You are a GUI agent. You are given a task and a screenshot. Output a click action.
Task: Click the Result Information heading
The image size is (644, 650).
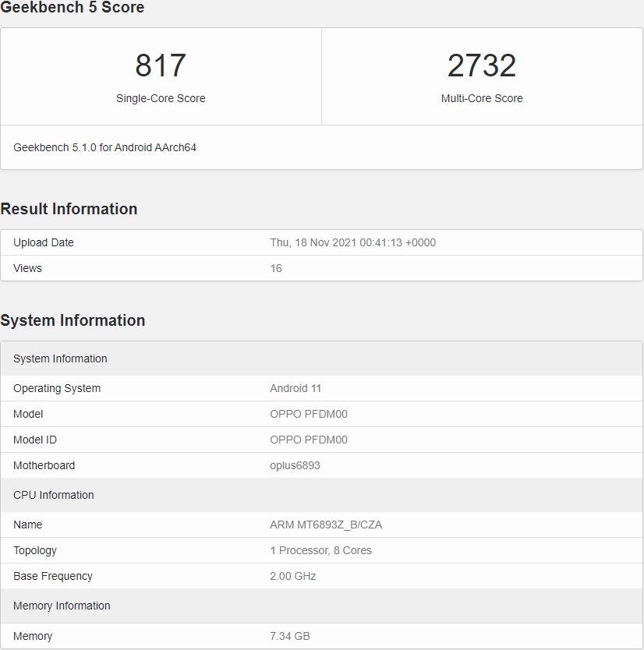tap(69, 209)
